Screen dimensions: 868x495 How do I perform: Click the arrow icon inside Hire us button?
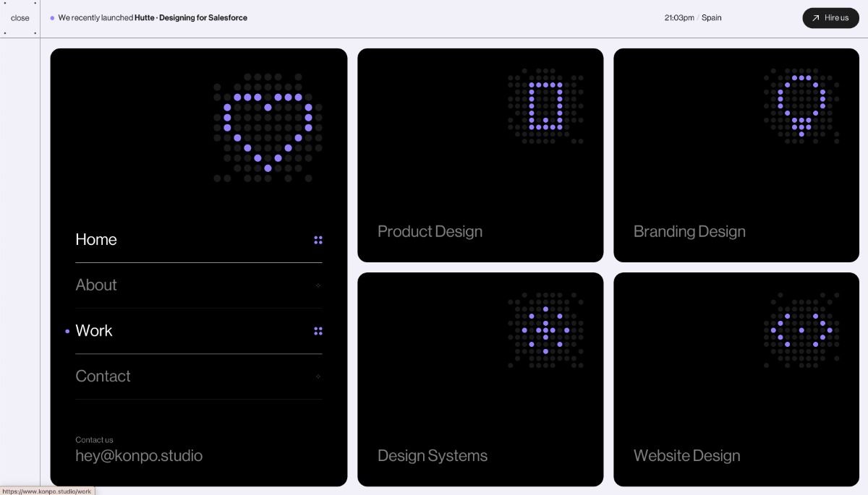(x=815, y=17)
